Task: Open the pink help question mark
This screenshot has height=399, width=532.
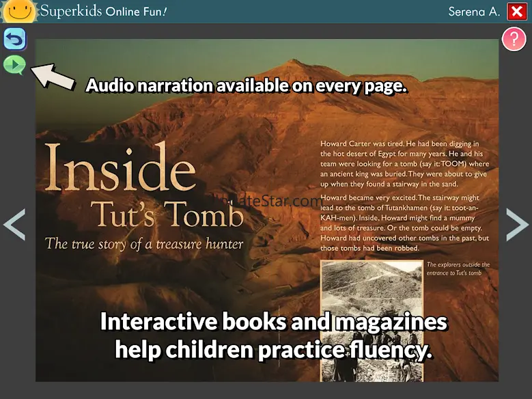Action: click(514, 39)
